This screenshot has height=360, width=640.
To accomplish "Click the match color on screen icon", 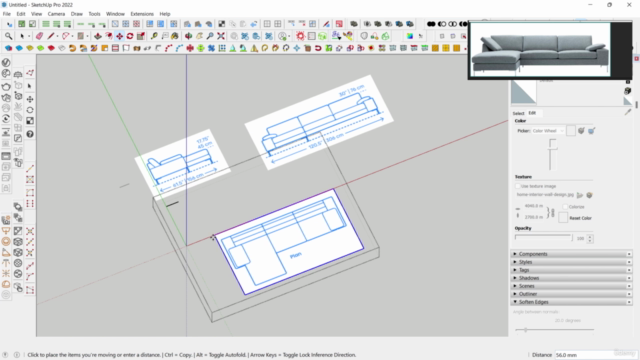I will (x=591, y=131).
